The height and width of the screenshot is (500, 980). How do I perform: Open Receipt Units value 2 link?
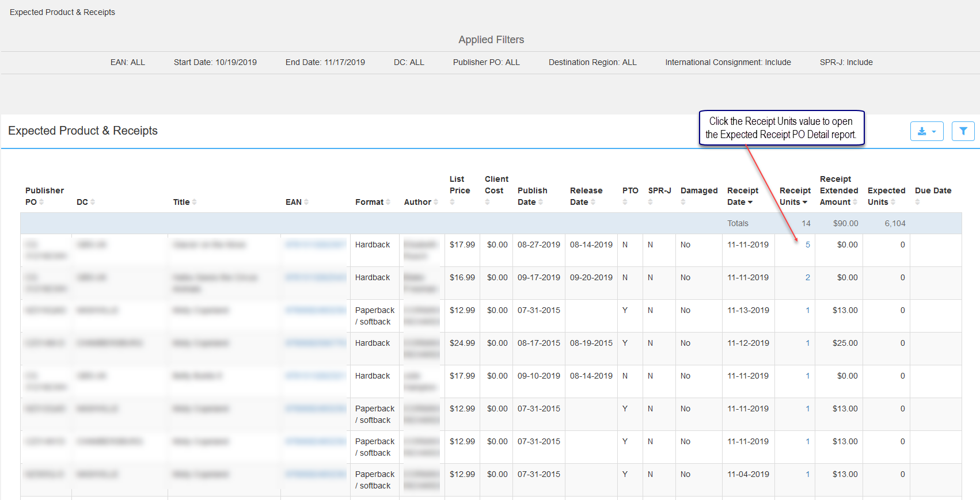click(808, 277)
